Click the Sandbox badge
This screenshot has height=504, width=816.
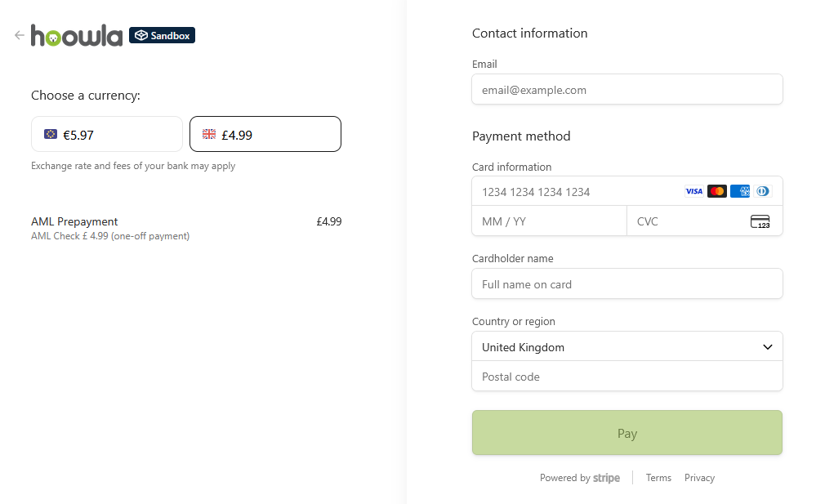[x=162, y=35]
